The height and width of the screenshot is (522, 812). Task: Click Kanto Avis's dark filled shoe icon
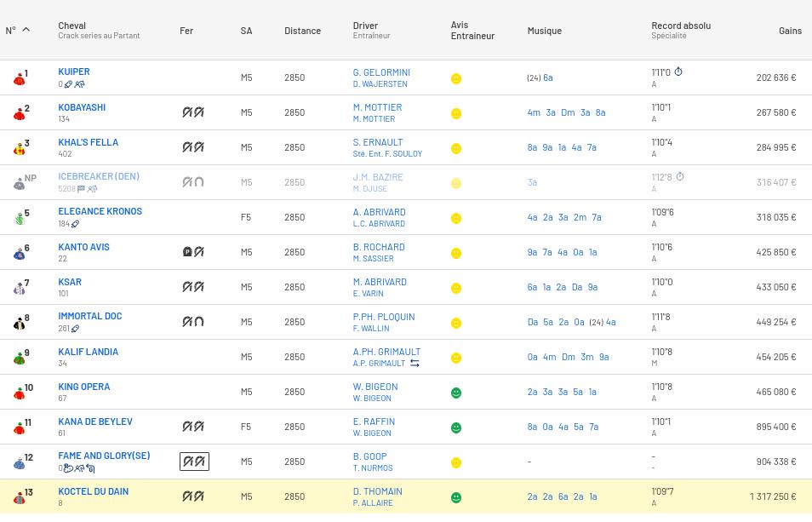click(187, 252)
